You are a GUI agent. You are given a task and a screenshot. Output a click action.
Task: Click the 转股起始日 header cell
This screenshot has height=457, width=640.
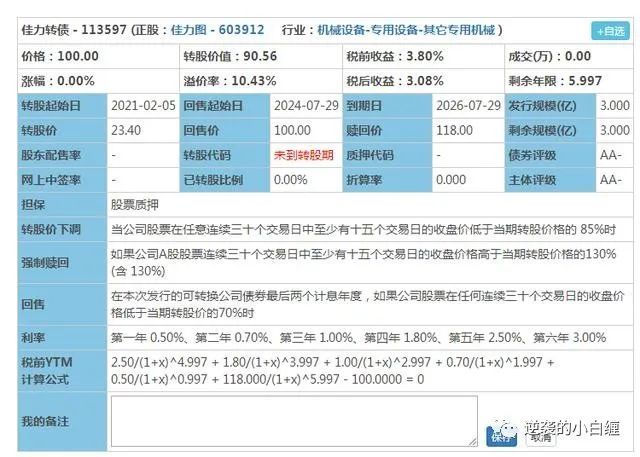[x=62, y=106]
